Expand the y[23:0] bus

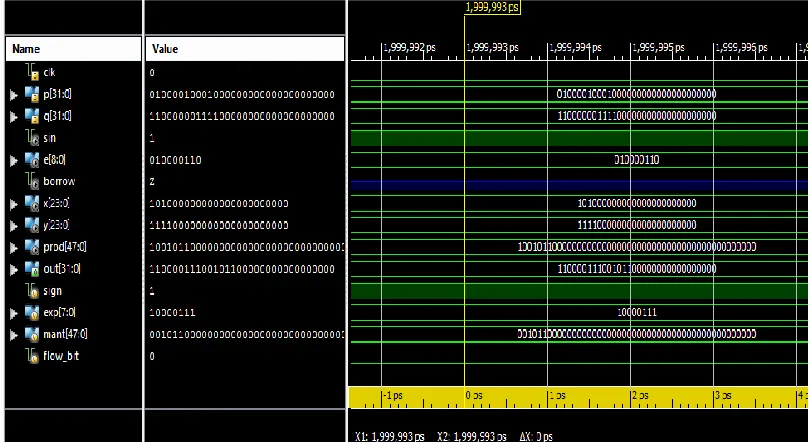click(14, 226)
